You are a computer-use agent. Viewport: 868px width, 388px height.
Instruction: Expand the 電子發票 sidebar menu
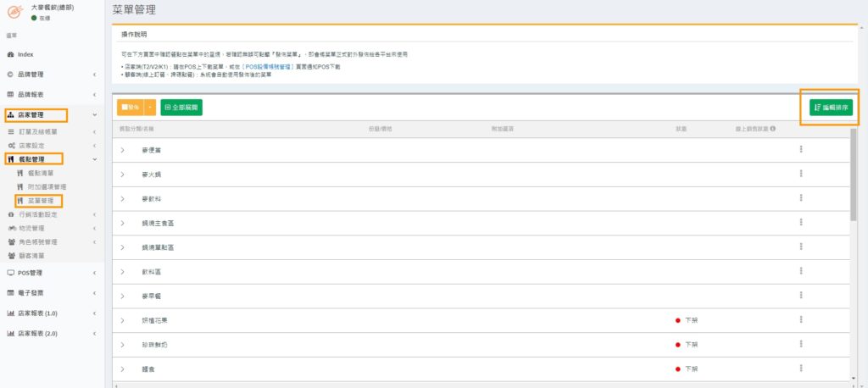pyautogui.click(x=51, y=292)
